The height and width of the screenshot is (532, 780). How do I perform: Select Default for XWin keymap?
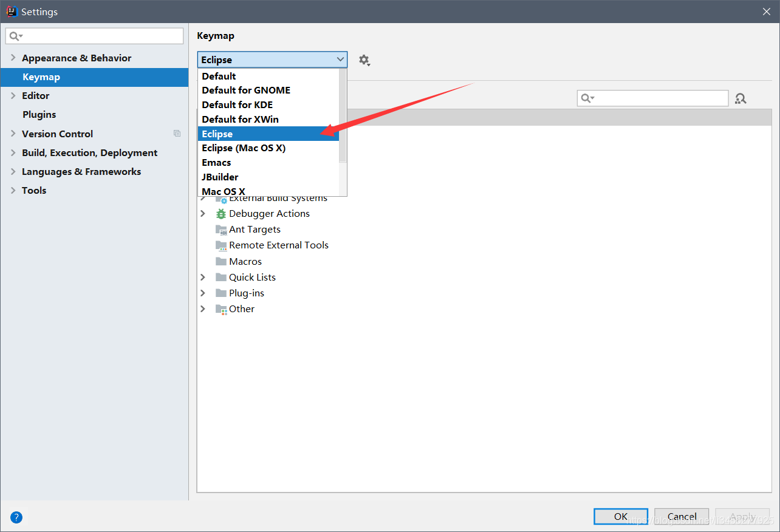269,119
